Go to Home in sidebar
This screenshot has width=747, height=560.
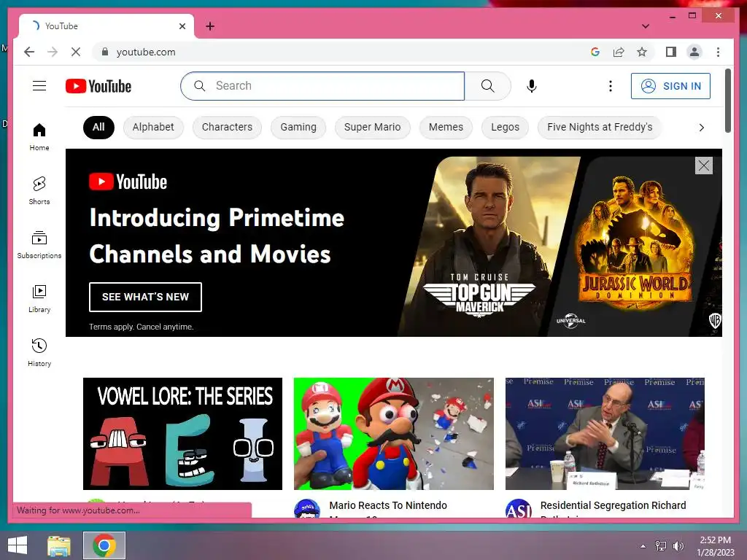click(39, 136)
